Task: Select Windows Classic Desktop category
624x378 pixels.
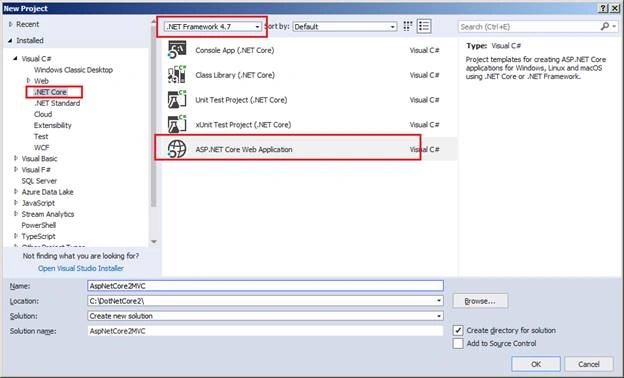Action: tap(73, 70)
